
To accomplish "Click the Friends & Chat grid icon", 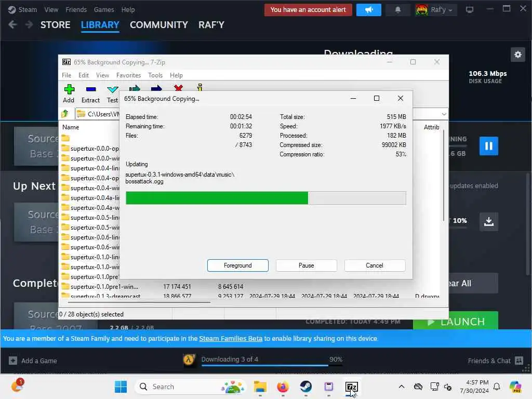I will coord(519,361).
